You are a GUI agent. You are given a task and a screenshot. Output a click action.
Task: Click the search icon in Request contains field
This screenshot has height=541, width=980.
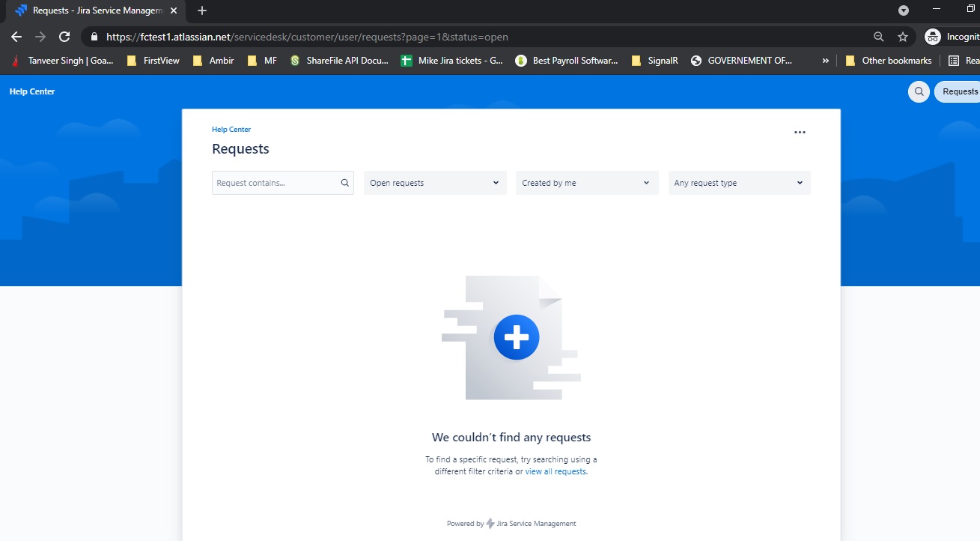345,183
